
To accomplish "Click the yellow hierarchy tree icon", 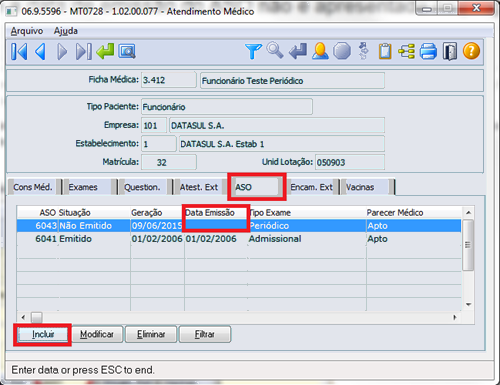I will (407, 52).
